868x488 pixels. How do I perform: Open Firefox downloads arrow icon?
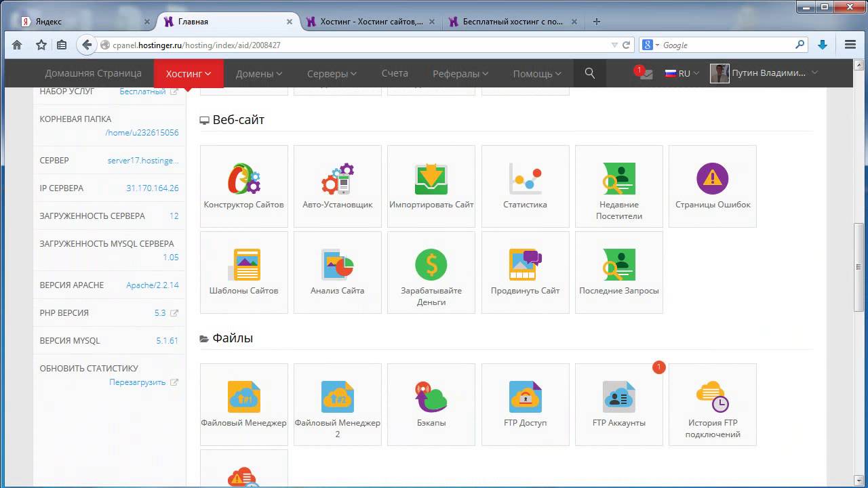[x=823, y=45]
